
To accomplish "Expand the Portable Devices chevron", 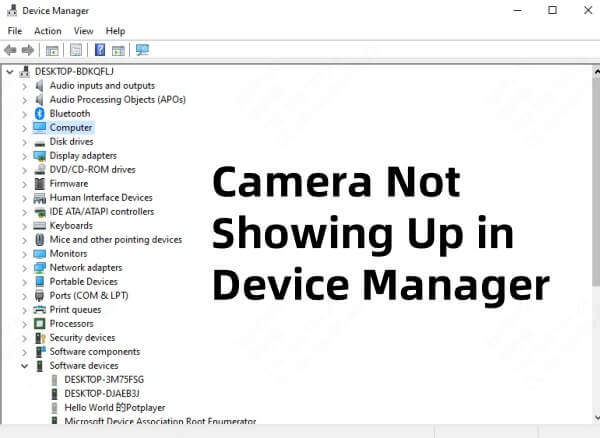I will tap(24, 282).
